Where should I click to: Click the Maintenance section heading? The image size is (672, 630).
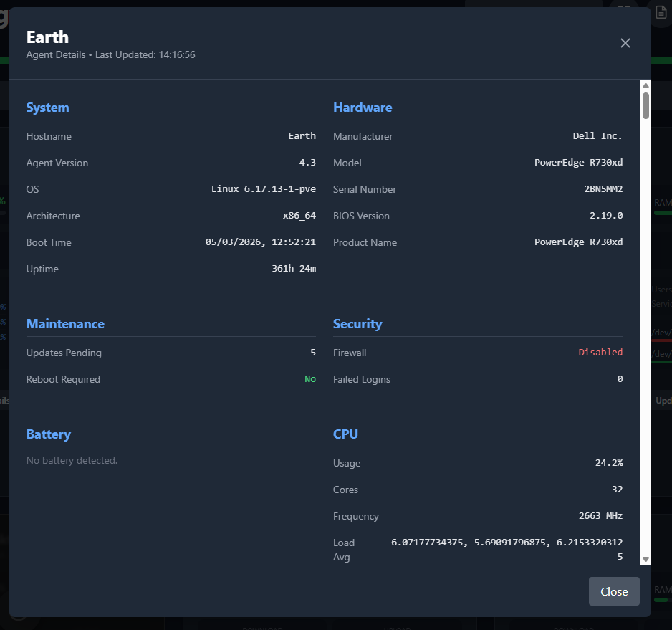[x=65, y=324]
